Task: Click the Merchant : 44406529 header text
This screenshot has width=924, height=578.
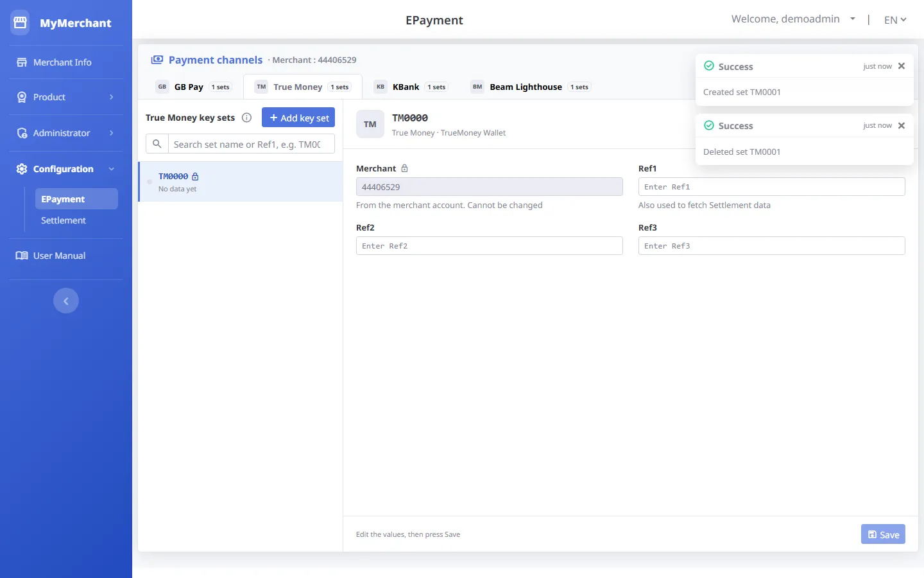Action: (314, 60)
